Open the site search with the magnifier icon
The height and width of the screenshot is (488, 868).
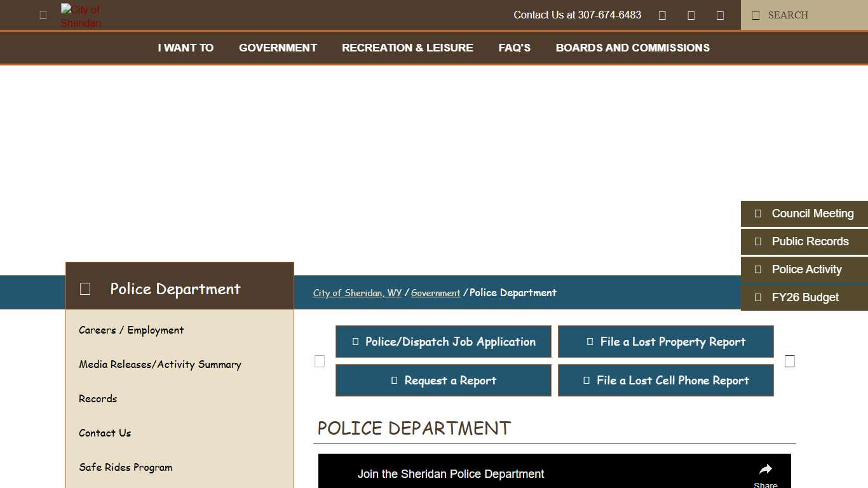756,15
